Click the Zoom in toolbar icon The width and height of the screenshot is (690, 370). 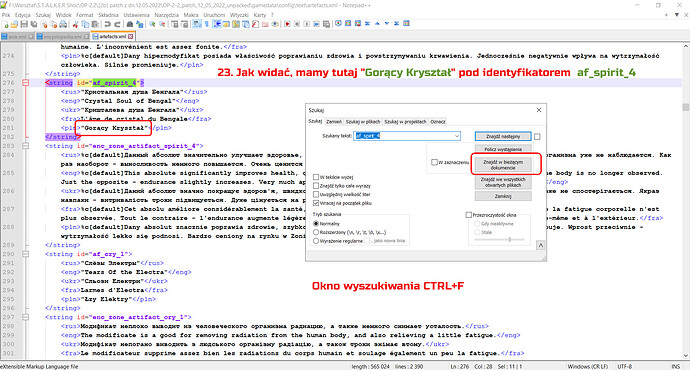click(x=152, y=24)
